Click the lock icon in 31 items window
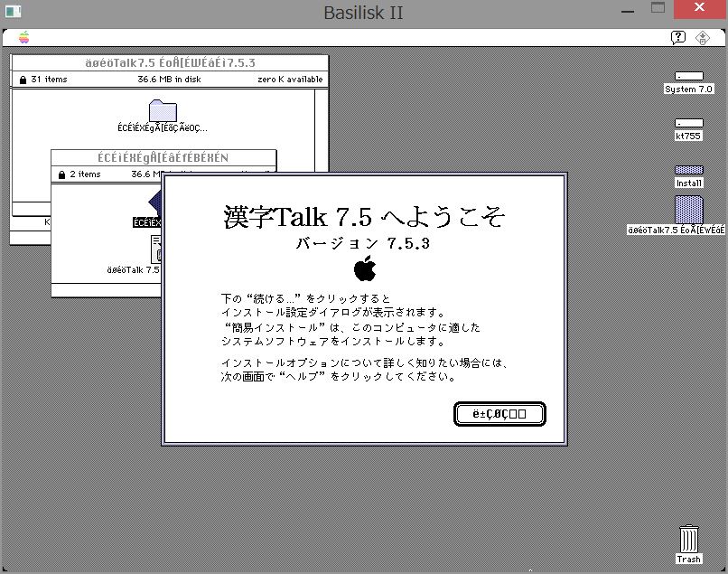The image size is (728, 574). pos(23,80)
